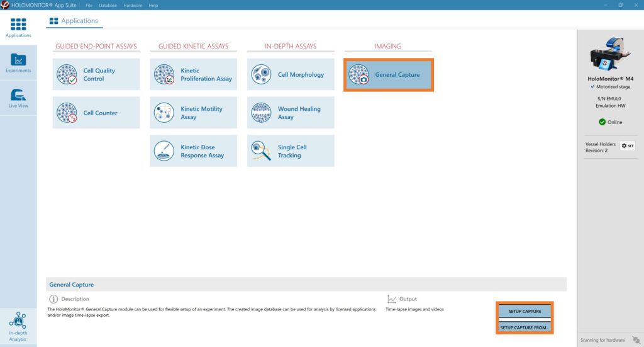Viewport: 644px width, 347px height.
Task: Click the Output chart icon
Action: 392,299
